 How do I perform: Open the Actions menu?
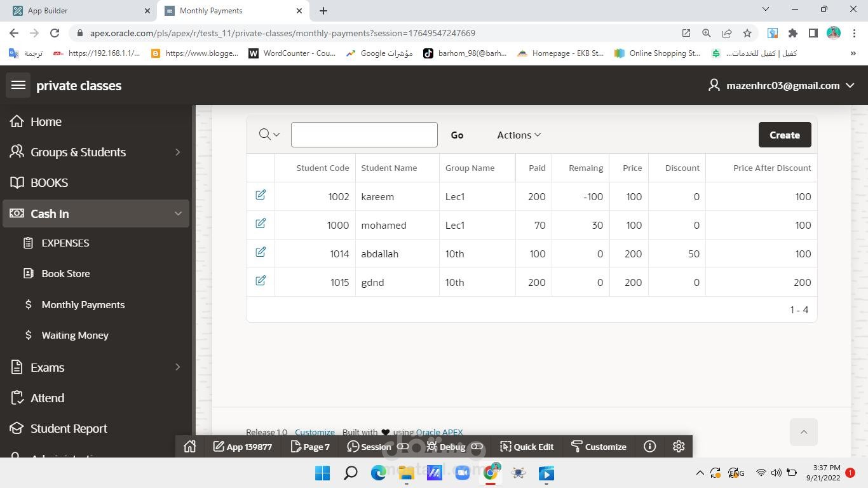coord(519,135)
